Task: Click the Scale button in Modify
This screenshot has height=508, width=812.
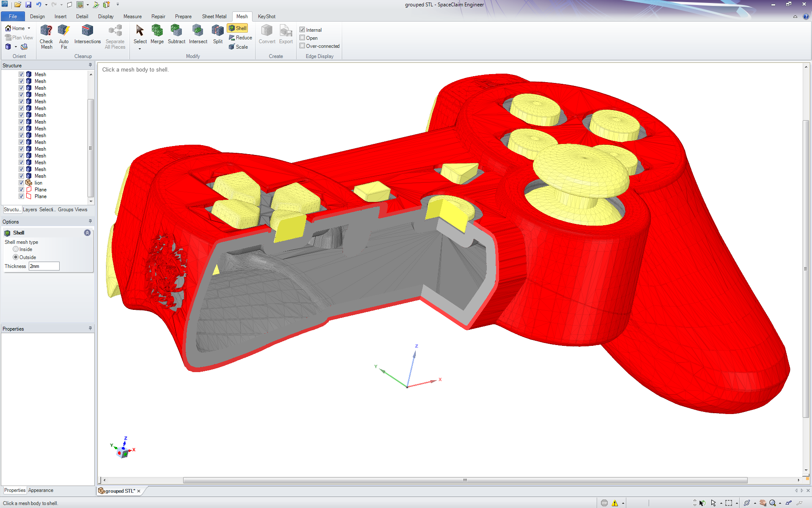Action: [x=238, y=47]
